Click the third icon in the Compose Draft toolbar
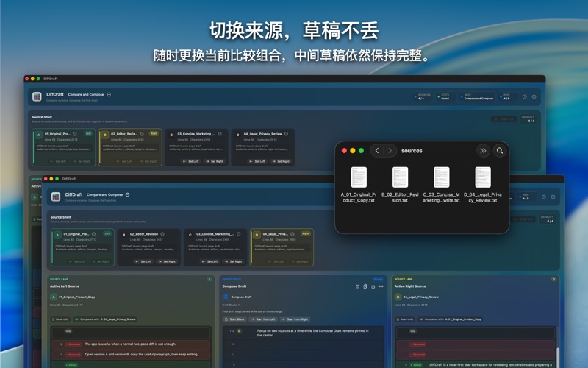Viewport: 588px width, 368px height. pyautogui.click(x=373, y=286)
